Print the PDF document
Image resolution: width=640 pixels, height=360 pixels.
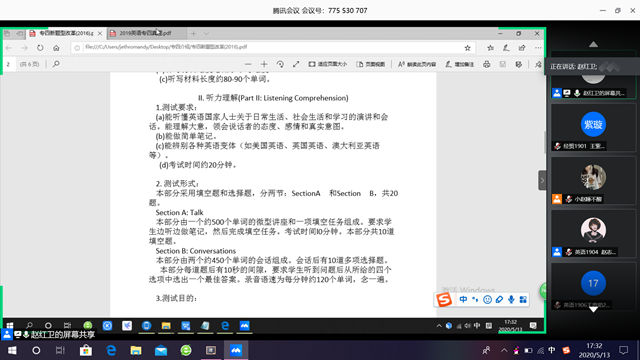(x=487, y=64)
